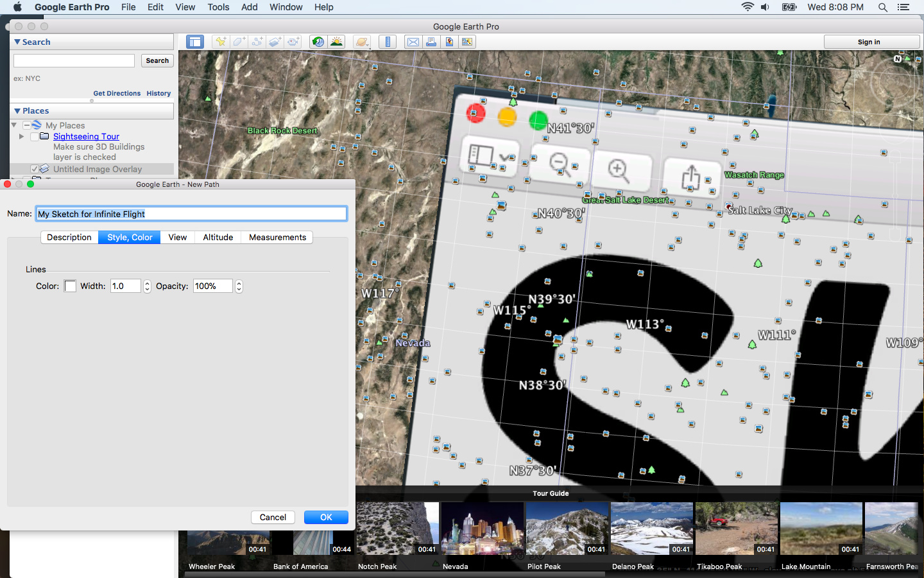
Task: Open the Window menu
Action: tap(286, 7)
